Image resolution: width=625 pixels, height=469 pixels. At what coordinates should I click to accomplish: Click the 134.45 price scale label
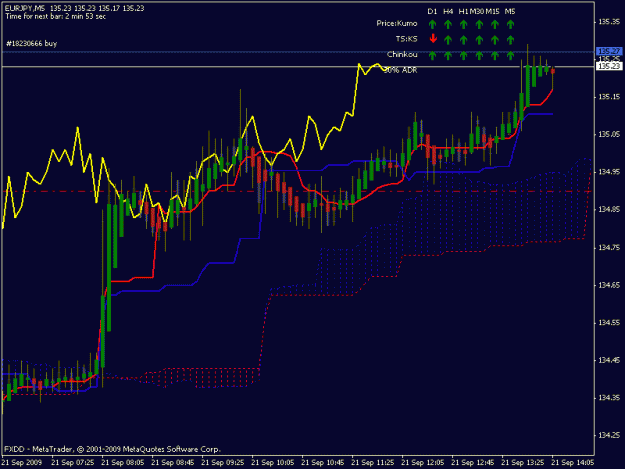609,360
